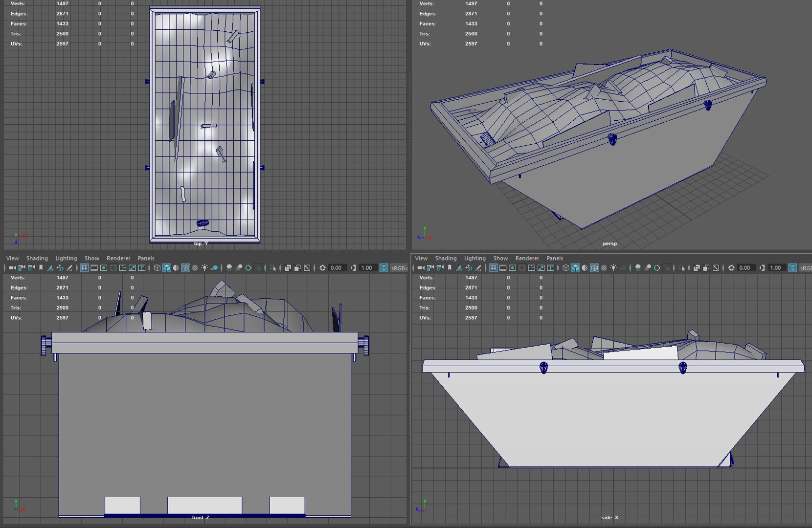Click Image Plane icon in front view toolbar
Screen dimensions: 812x528
point(50,268)
